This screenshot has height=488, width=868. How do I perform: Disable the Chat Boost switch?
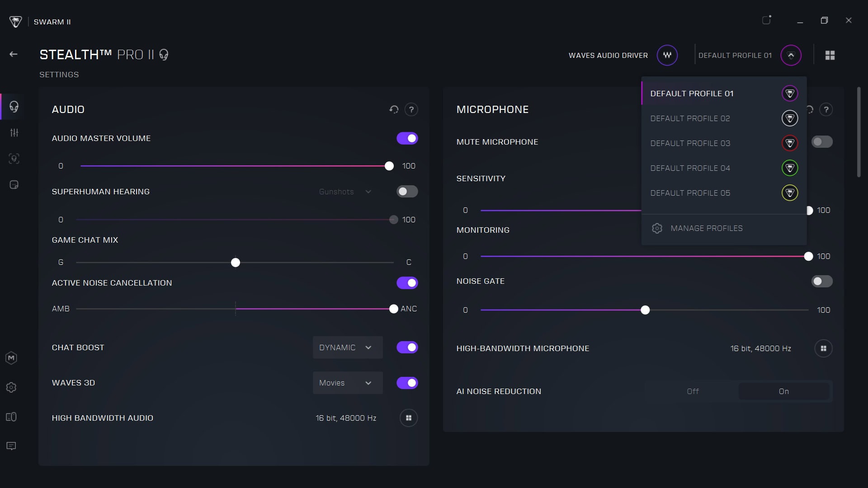(407, 347)
